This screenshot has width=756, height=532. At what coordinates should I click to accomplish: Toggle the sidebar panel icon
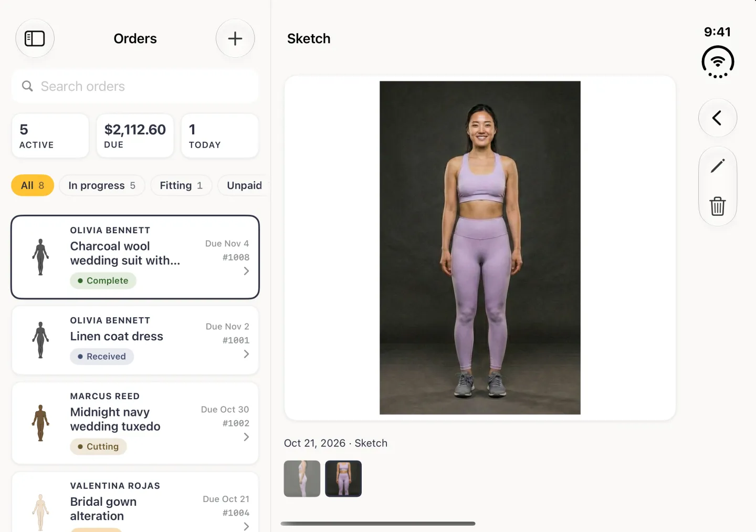(x=35, y=38)
